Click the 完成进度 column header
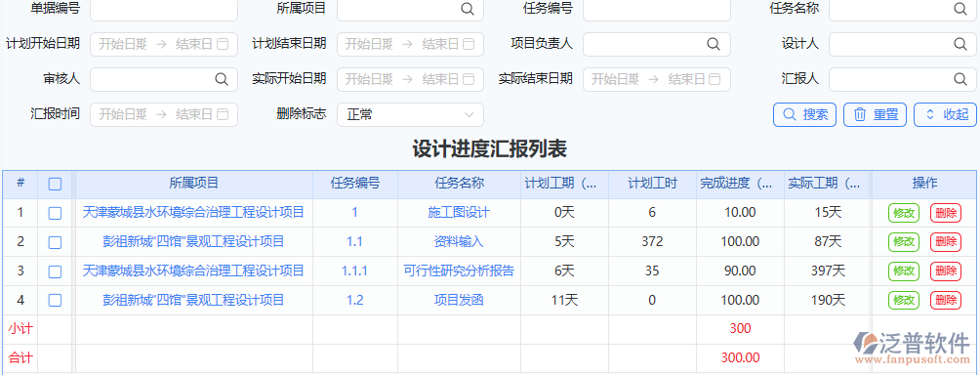980x375 pixels. 739,184
